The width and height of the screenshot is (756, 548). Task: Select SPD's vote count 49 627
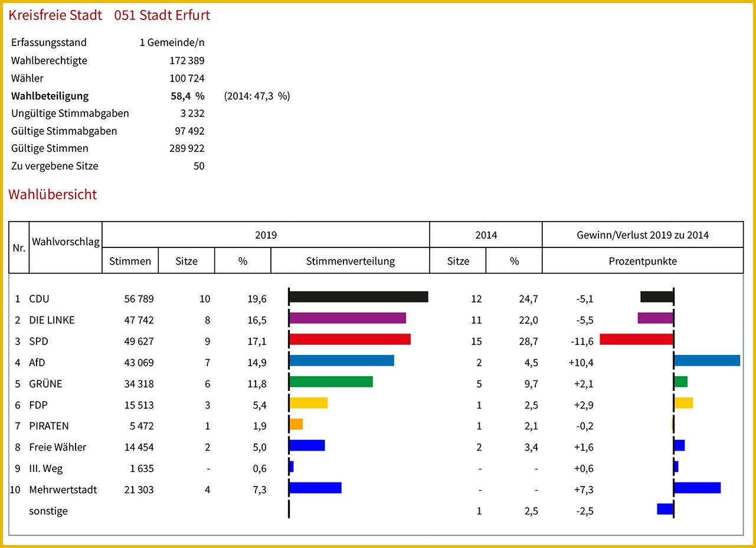tap(139, 341)
